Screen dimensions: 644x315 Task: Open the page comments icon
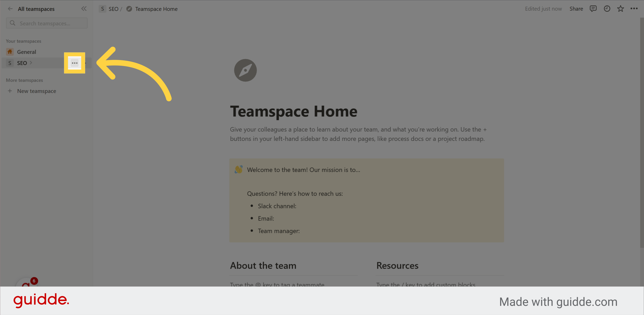click(593, 9)
